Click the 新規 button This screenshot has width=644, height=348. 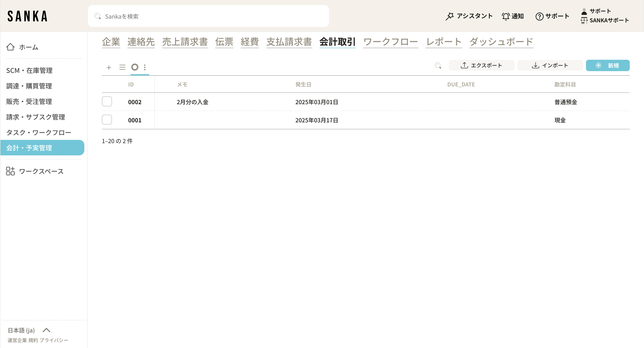(607, 65)
